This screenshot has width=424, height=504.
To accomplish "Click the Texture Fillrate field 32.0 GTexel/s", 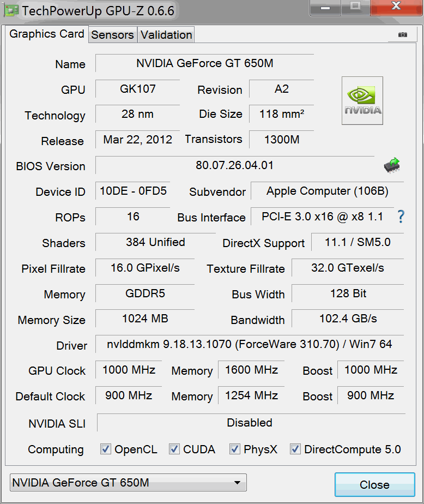I will click(348, 268).
